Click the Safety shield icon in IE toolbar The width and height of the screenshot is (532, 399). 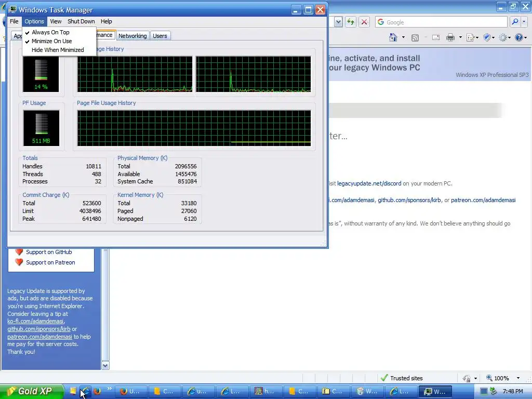[x=487, y=37]
